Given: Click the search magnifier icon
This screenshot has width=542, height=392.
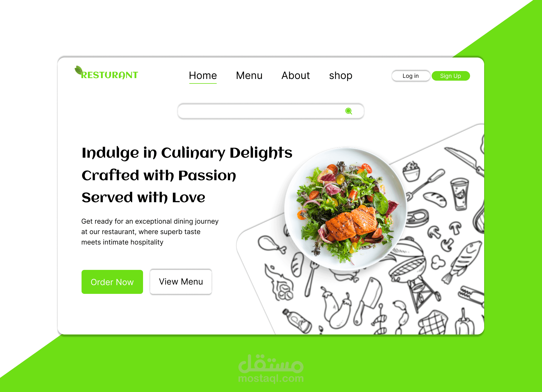Looking at the screenshot, I should (349, 111).
